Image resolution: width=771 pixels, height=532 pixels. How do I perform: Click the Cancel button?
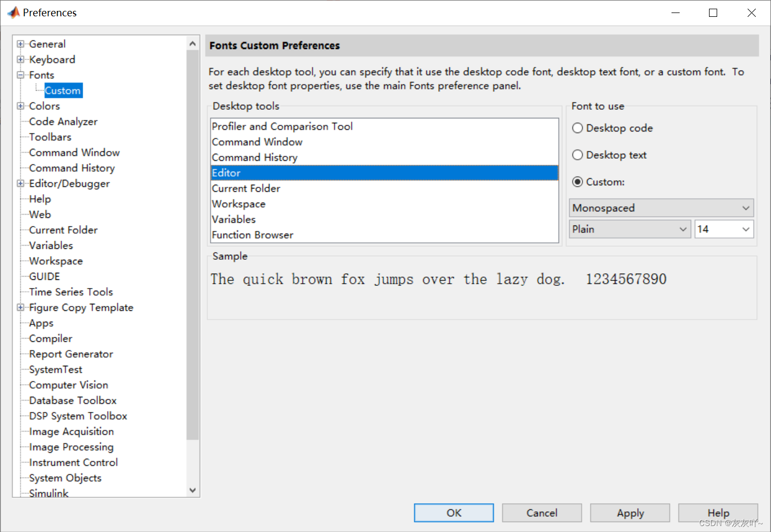point(542,513)
